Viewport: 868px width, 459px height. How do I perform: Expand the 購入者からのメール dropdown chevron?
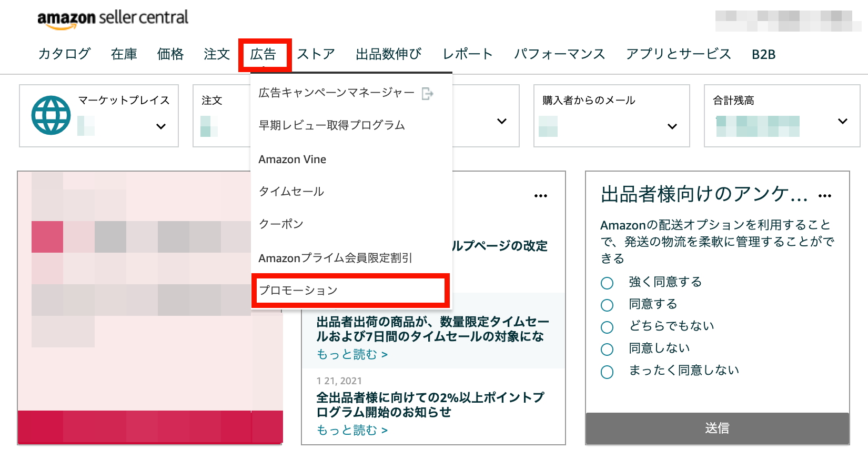coord(672,126)
